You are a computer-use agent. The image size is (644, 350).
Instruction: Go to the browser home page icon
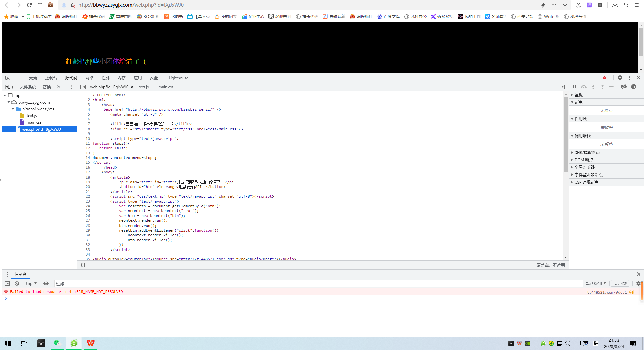tap(40, 5)
